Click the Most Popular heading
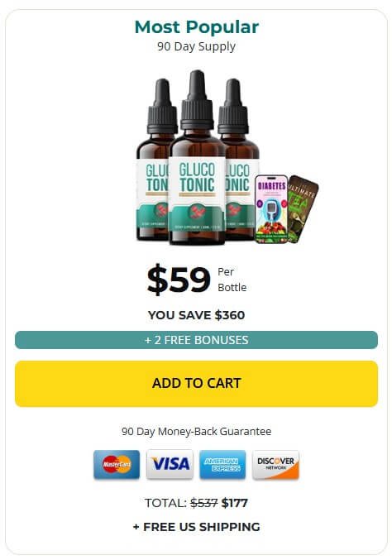Image resolution: width=392 pixels, height=560 pixels. [x=196, y=27]
